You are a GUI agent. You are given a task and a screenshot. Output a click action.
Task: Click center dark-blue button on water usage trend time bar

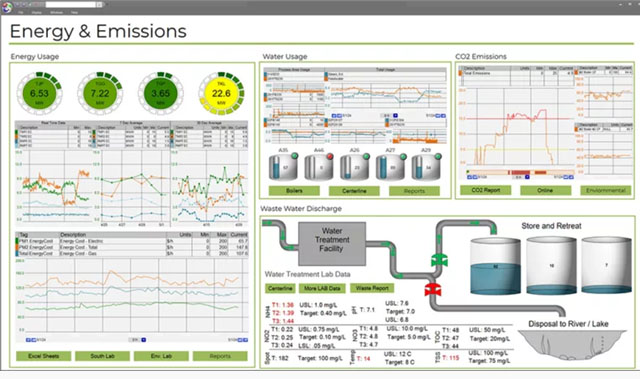coord(395,115)
